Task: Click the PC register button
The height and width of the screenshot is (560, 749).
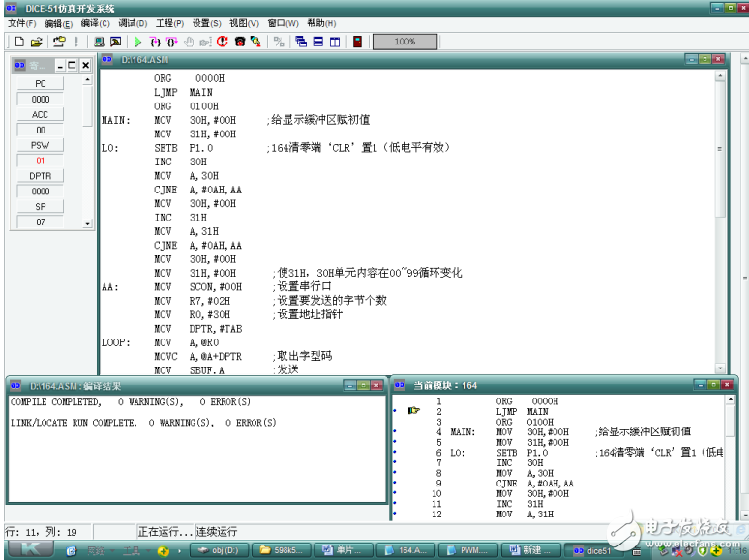Action: (x=41, y=84)
